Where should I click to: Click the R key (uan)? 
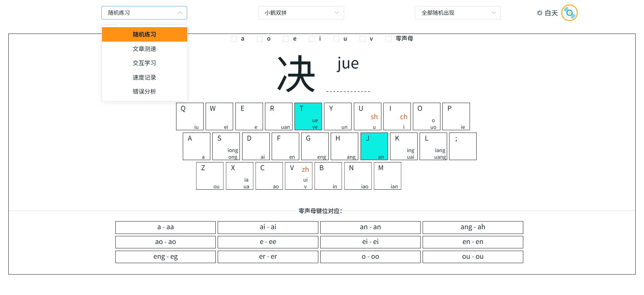[x=279, y=116]
